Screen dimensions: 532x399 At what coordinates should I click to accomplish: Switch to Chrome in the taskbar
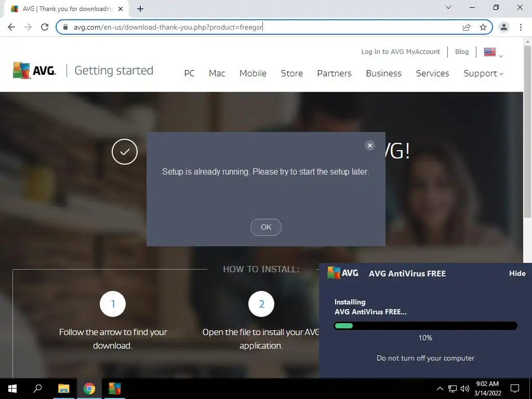89,389
